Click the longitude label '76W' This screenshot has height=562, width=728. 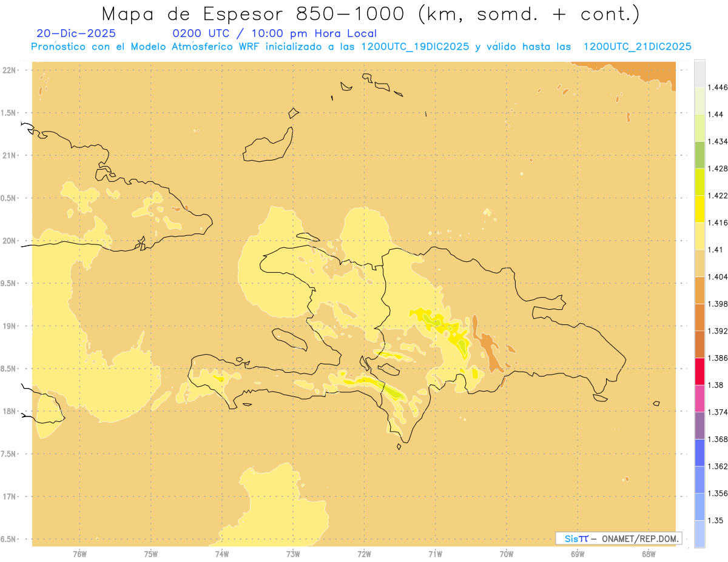(79, 554)
